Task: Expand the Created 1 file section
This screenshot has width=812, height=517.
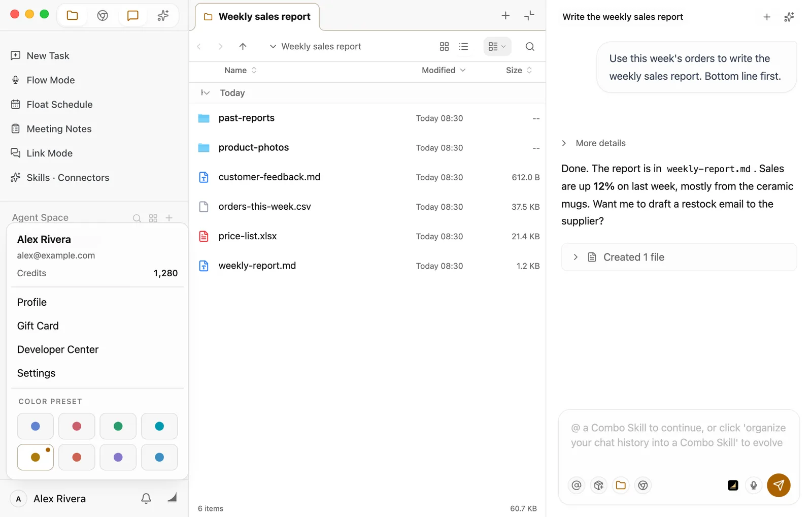Action: coord(679,257)
